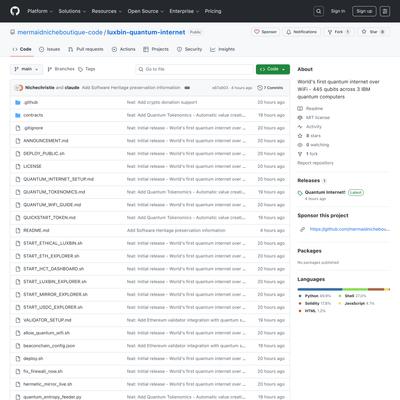Click the languages color bar
The height and width of the screenshot is (400, 400).
[344, 289]
